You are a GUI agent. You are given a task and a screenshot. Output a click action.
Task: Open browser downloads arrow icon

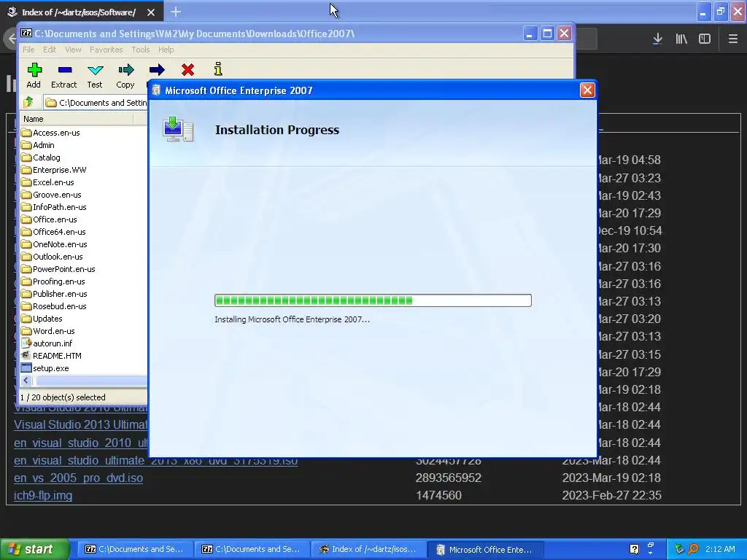[x=657, y=39]
